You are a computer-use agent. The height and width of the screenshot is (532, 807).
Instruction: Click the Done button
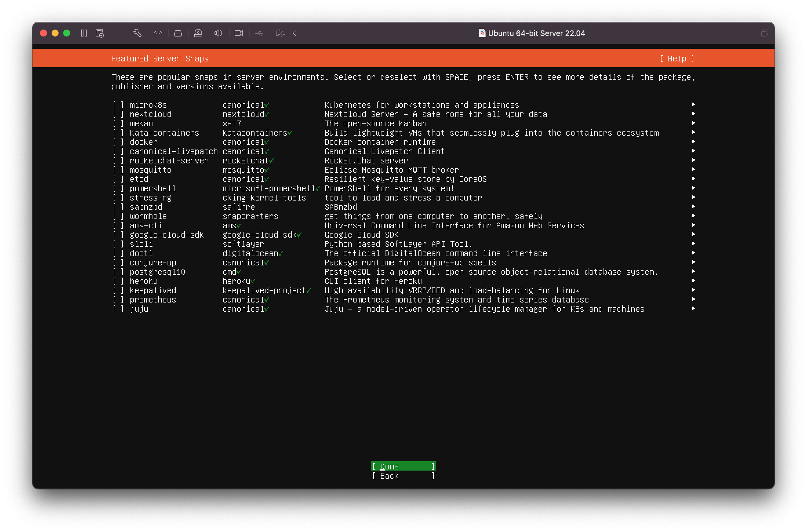click(403, 467)
